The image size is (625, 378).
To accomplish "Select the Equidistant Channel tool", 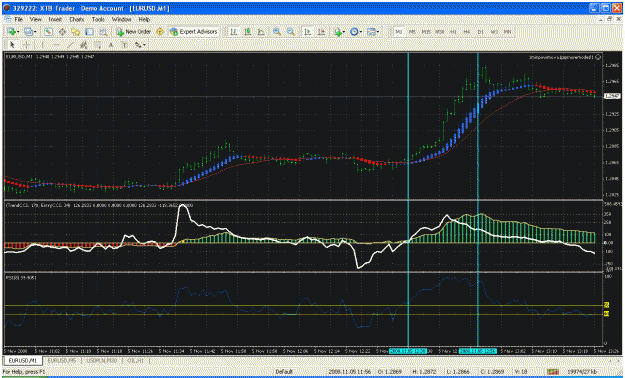I will [x=84, y=45].
